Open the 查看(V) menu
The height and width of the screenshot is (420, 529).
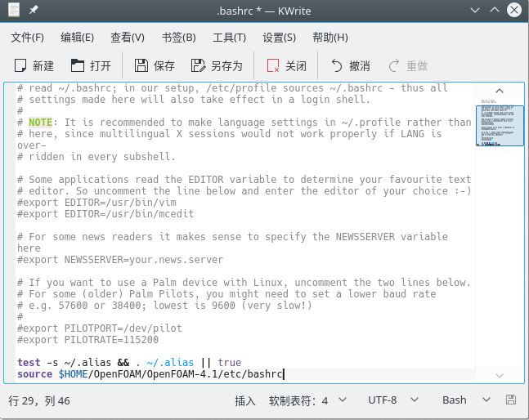[128, 37]
